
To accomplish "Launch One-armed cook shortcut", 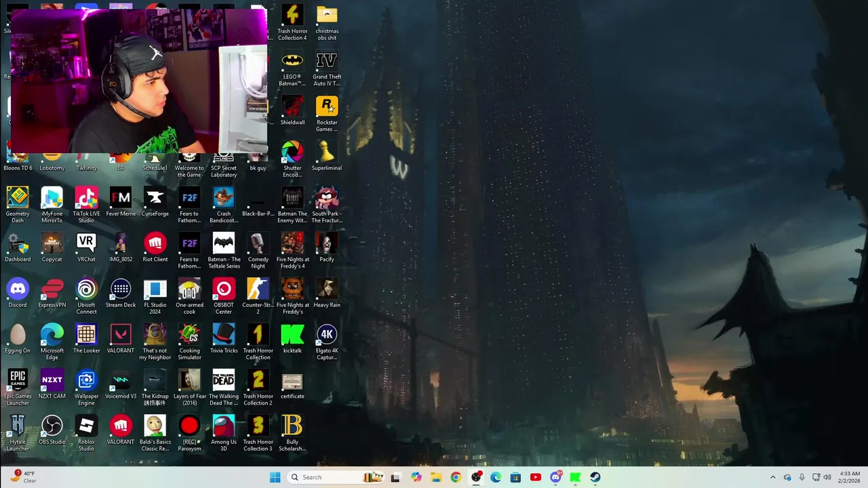I will [189, 296].
